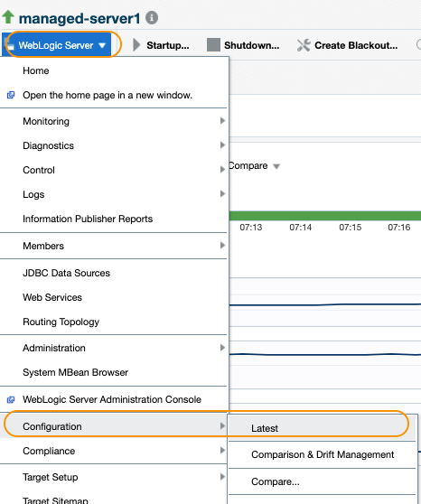The width and height of the screenshot is (421, 504).
Task: Select Routing Topology menu item
Action: [x=114, y=322]
